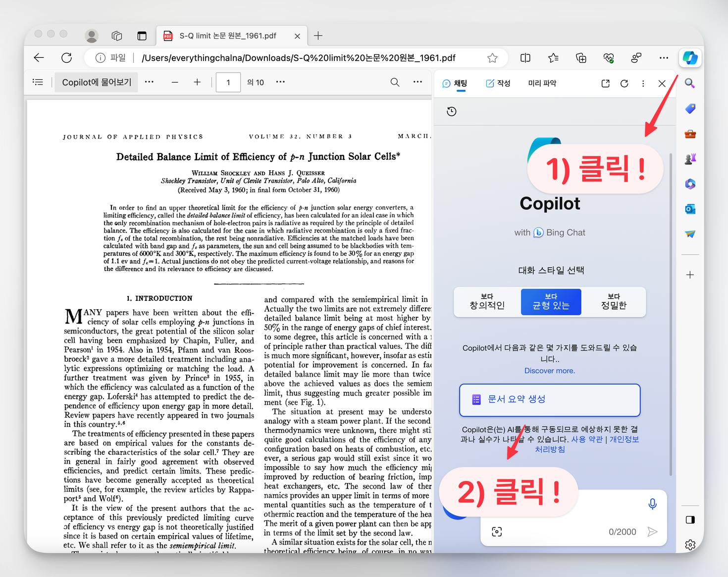Viewport: 728px width, 577px height.
Task: Expand the PDF toolbar overflow beside Copilot button
Action: [149, 82]
